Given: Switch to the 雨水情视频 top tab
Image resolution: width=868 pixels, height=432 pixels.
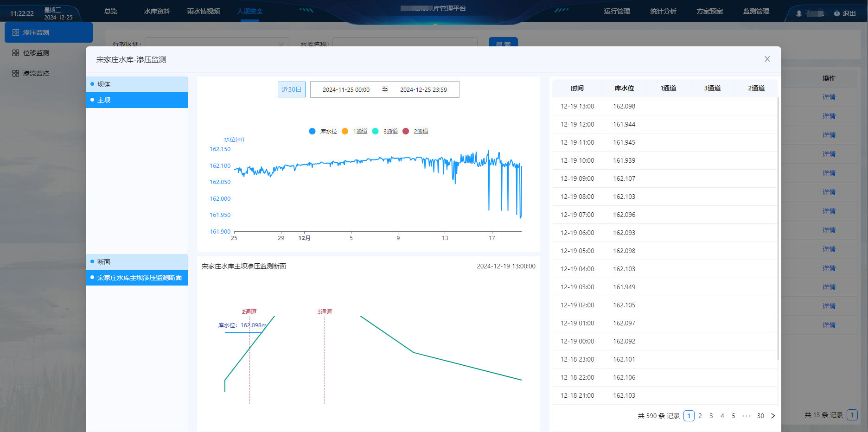Looking at the screenshot, I should click(x=204, y=11).
